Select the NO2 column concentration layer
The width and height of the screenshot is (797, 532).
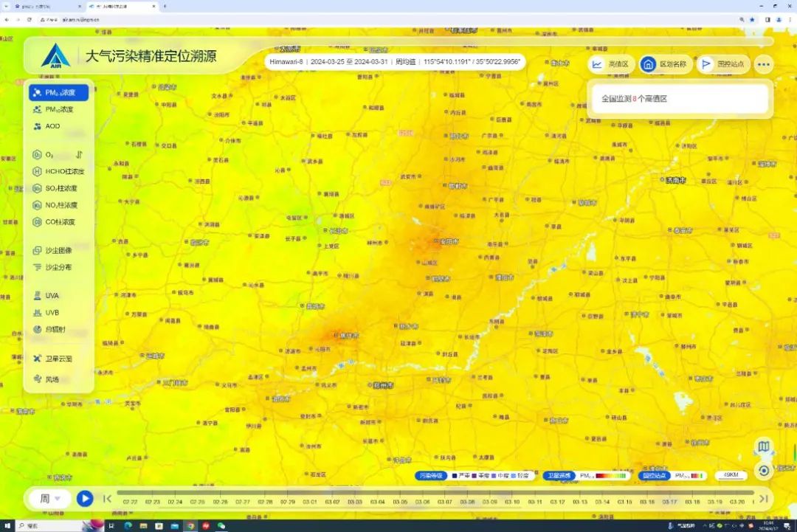[x=59, y=205]
